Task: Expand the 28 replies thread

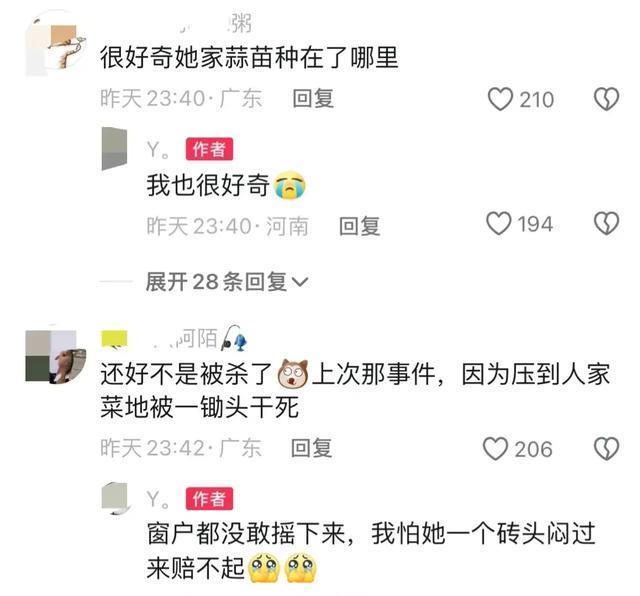Action: coord(227,282)
